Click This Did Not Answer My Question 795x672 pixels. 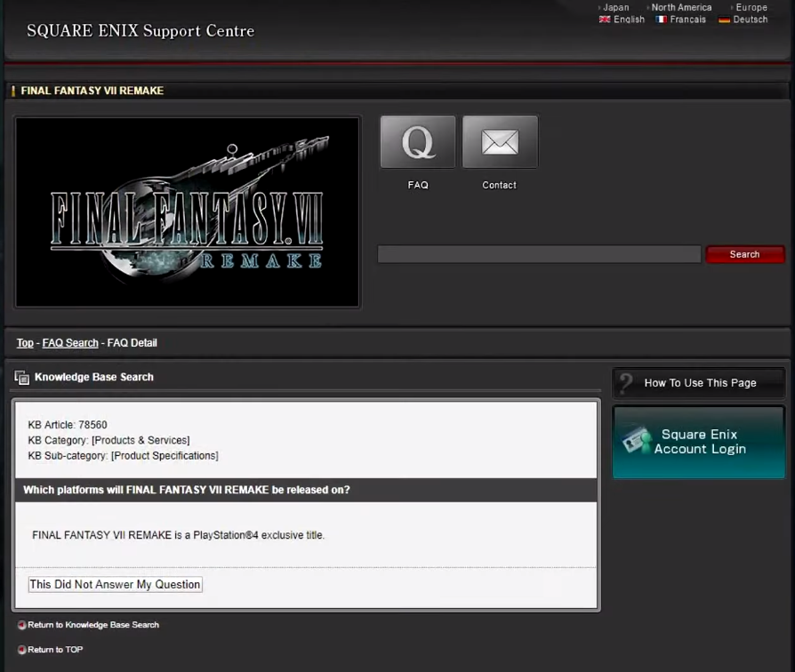click(115, 584)
